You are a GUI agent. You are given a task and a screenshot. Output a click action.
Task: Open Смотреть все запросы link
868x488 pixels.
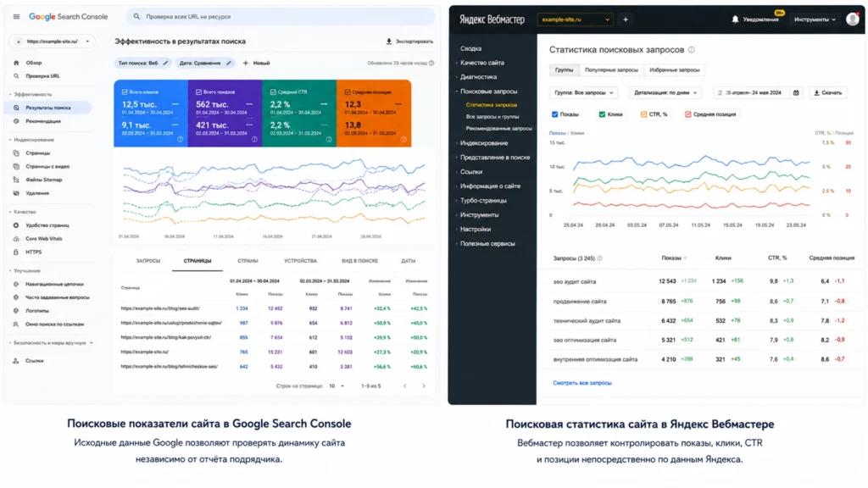point(581,383)
